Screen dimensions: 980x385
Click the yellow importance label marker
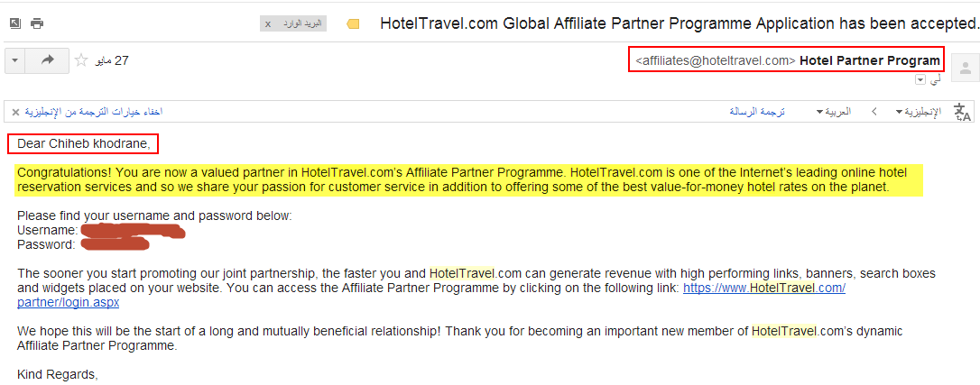[x=353, y=24]
